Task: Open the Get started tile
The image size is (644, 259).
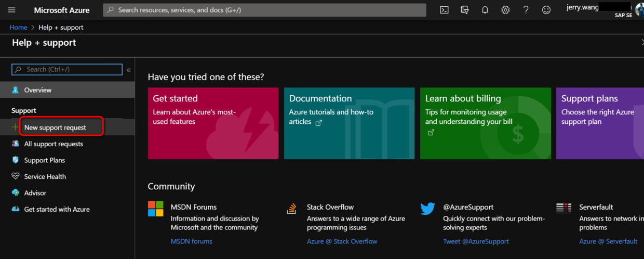Action: tap(213, 123)
